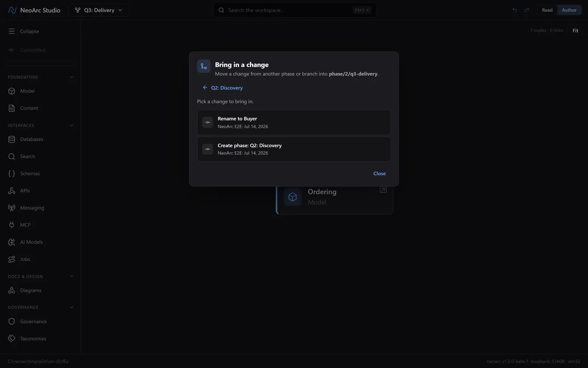Open the APIs webhook icon
Image resolution: width=588 pixels, height=368 pixels.
coord(12,191)
